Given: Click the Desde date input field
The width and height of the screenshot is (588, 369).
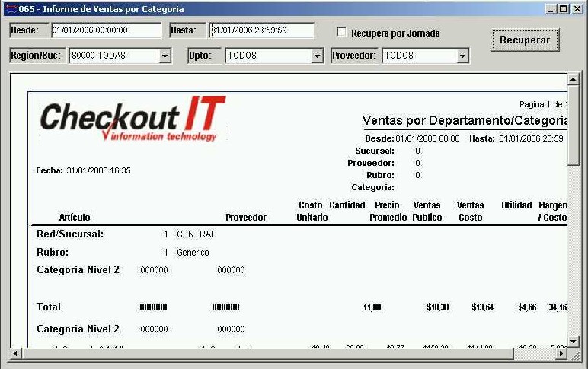Looking at the screenshot, I should tap(106, 30).
